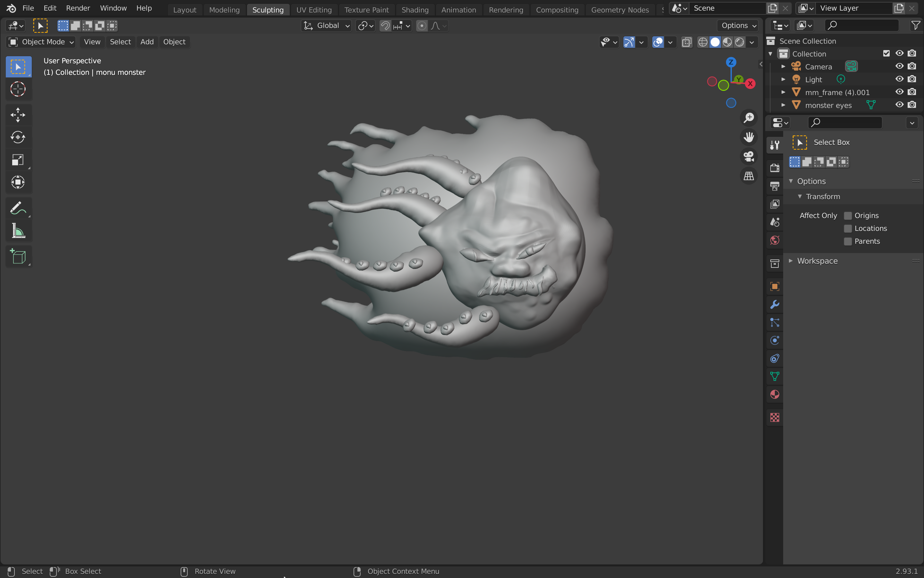Open the Output properties tab

(x=775, y=186)
